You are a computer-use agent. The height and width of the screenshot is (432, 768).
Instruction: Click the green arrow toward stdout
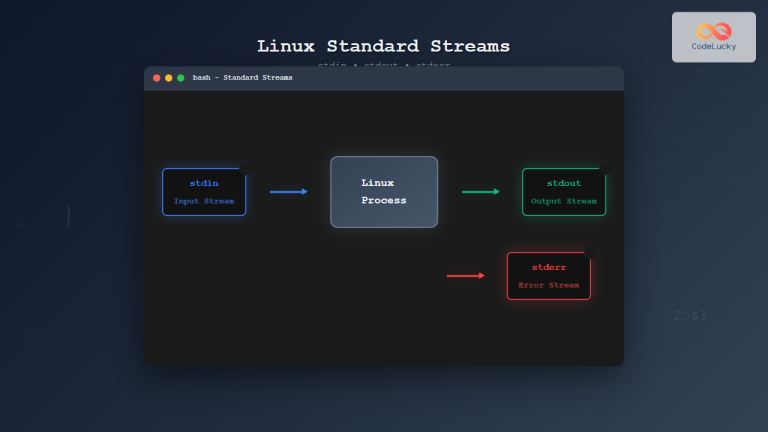pyautogui.click(x=481, y=191)
